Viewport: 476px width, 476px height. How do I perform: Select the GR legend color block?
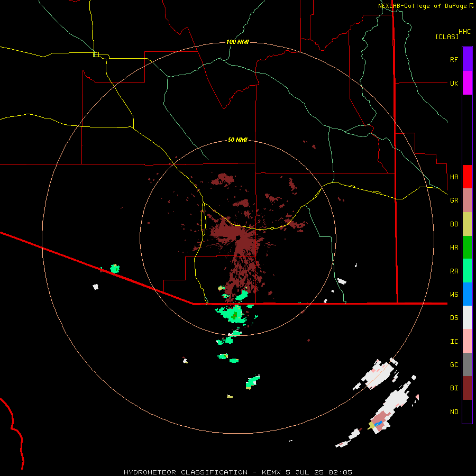click(467, 200)
